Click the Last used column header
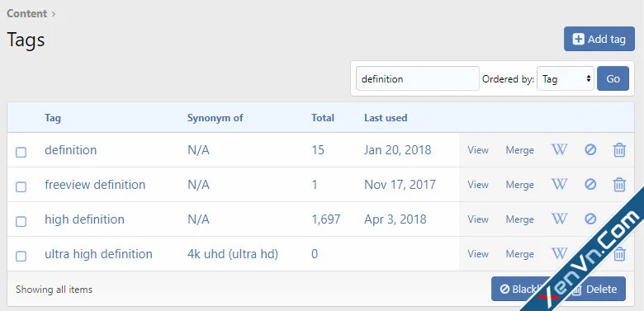Screen dimensions: 644x311 (x=386, y=118)
